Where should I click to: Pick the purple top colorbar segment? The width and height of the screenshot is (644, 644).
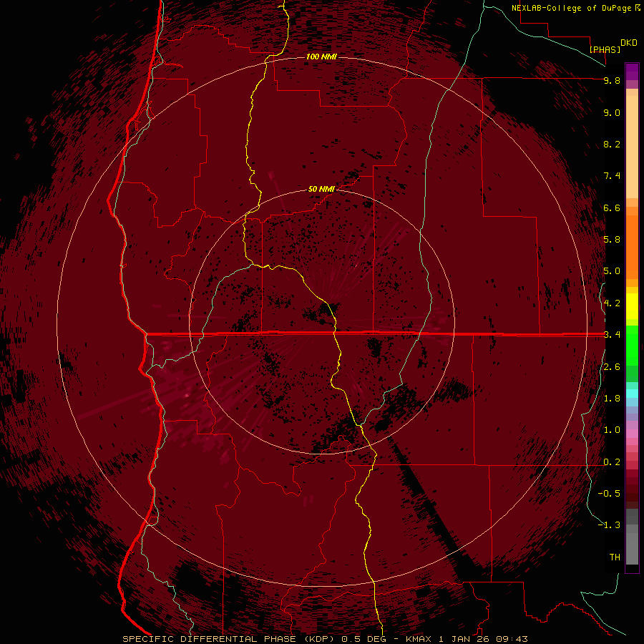tap(632, 72)
